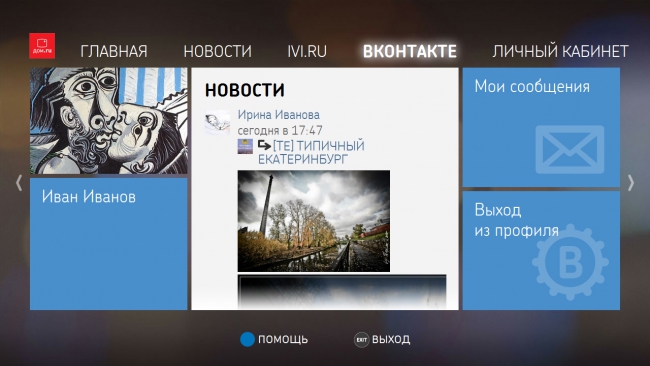
Task: Click the envelope messages icon
Action: click(x=570, y=150)
